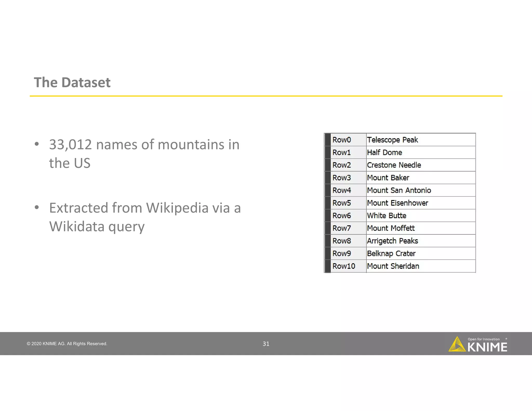Click the Telescope Peak cell

pyautogui.click(x=421, y=140)
